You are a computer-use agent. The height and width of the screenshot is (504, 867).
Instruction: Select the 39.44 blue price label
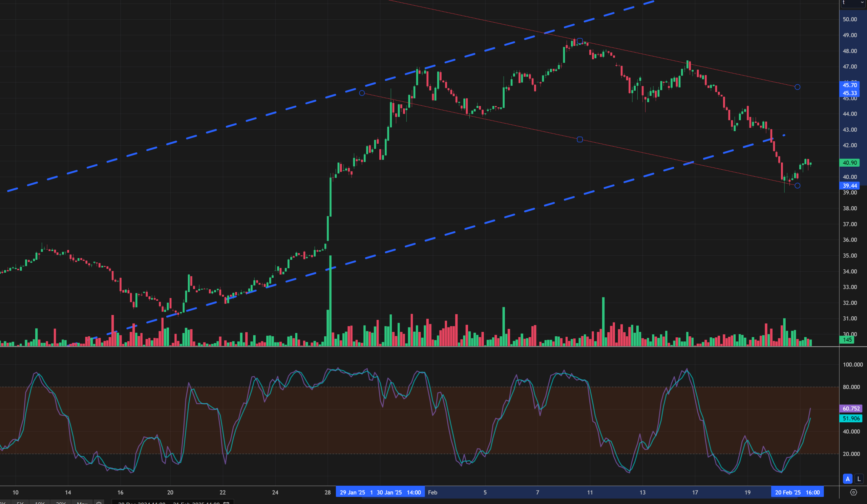(x=849, y=186)
